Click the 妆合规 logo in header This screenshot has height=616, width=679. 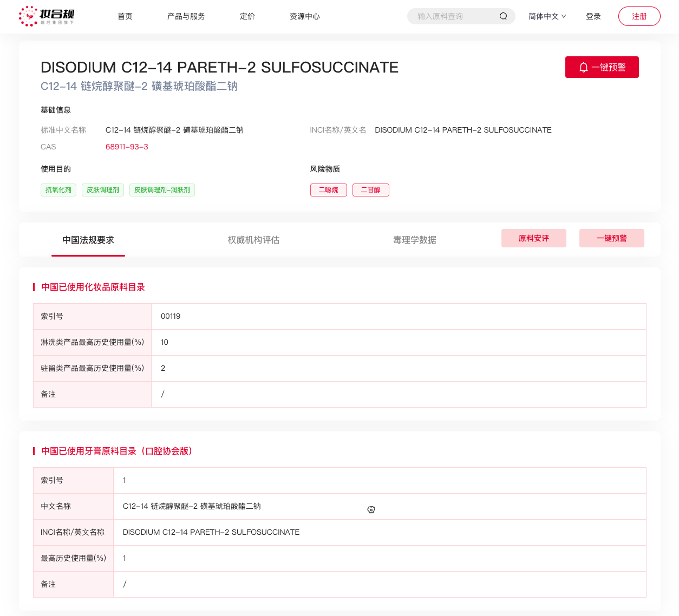[47, 16]
